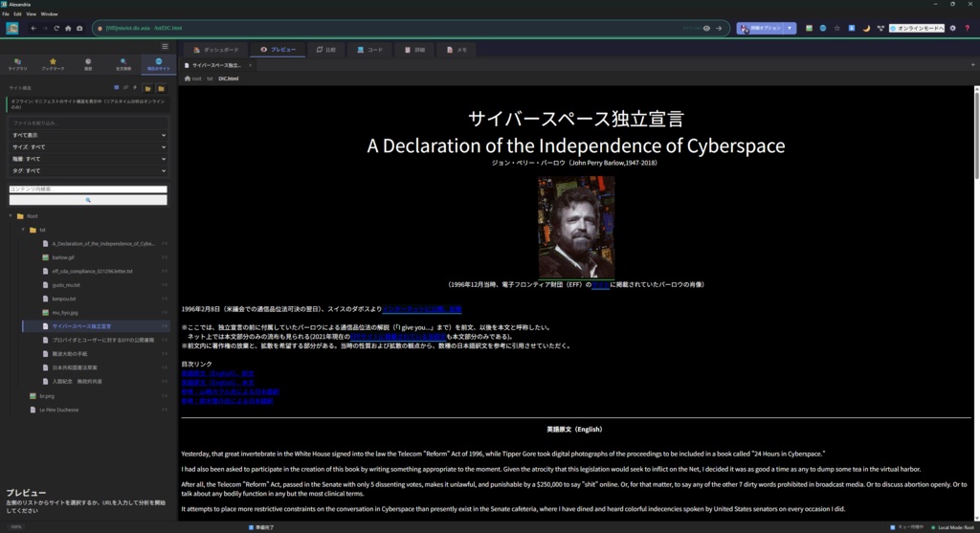Click the blue globe icon in top toolbar

pos(822,28)
